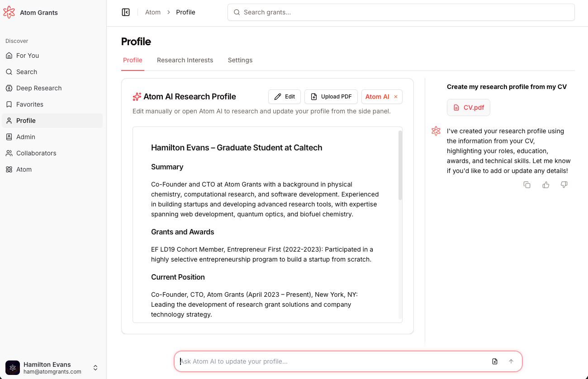Screen dimensions: 588x379
Task: Toggle the Atom AI side panel button
Action: [377, 97]
